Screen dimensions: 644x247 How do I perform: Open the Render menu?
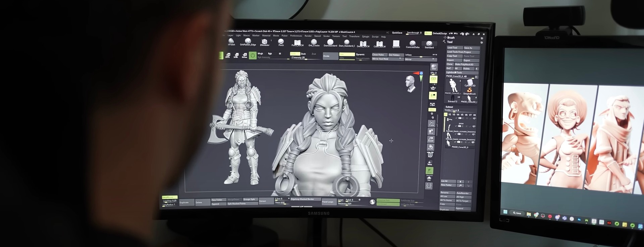click(x=308, y=36)
